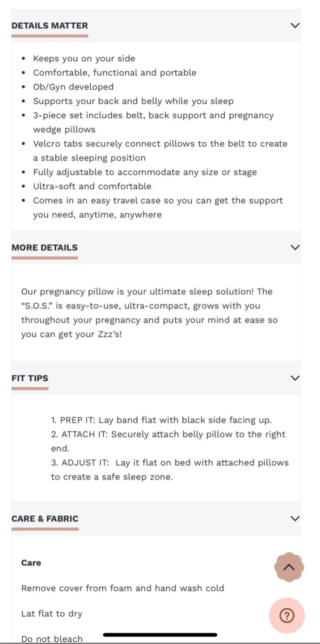Tap the chevron beside MORE DETAILS
This screenshot has height=644, width=320.
click(295, 247)
